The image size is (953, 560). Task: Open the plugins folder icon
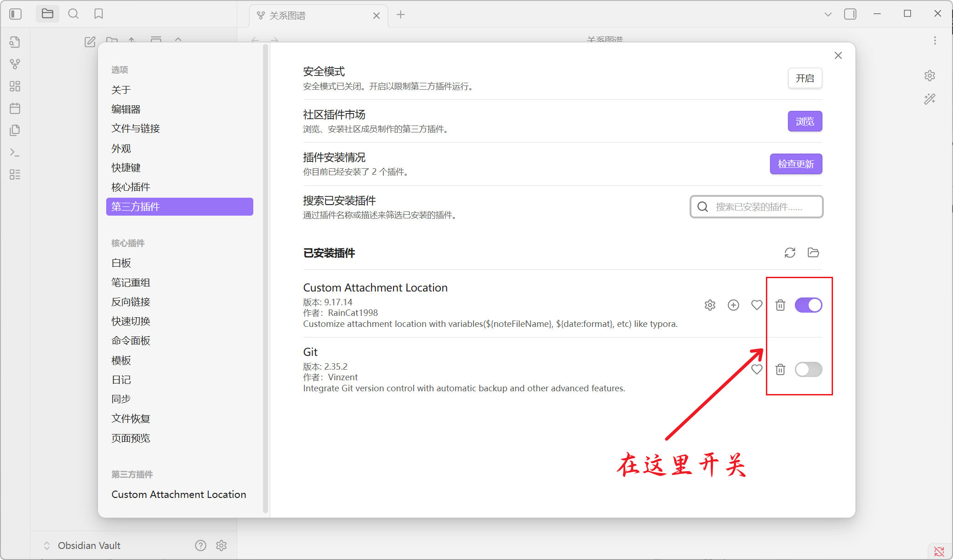pos(813,253)
